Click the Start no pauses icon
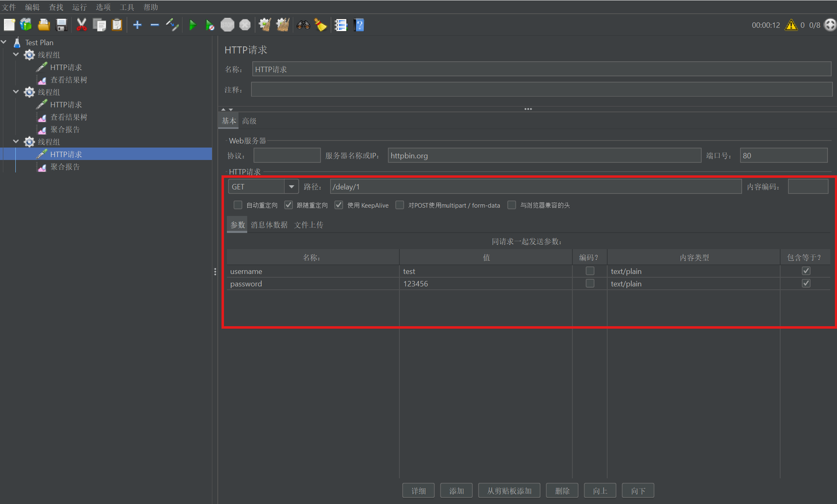Screen dimensions: 837x504 (x=210, y=25)
